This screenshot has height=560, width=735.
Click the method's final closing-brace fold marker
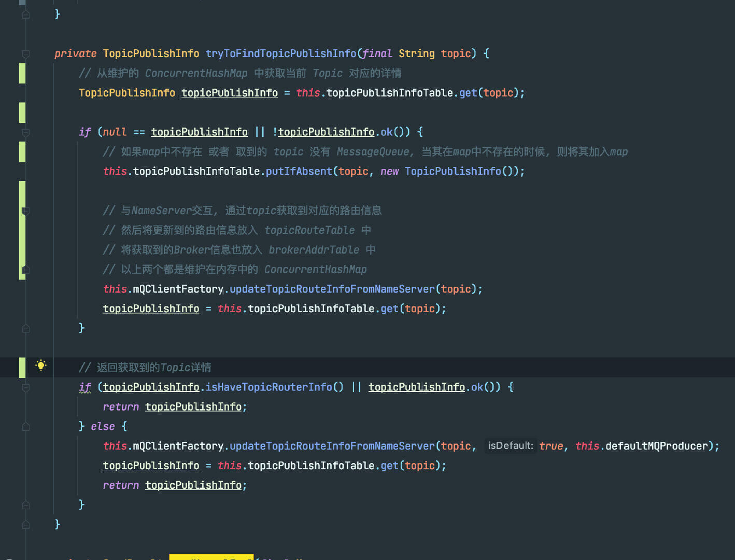pos(25,525)
